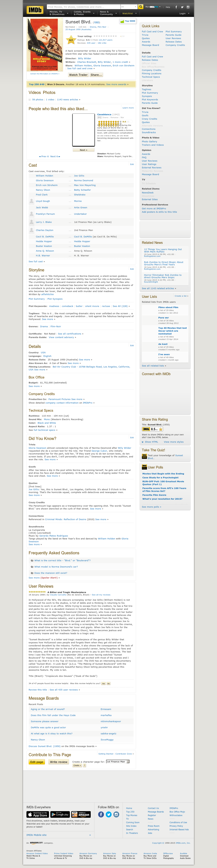217x868 pixels.
Task: Go to Prev 6 recommendations
Action: (44, 156)
